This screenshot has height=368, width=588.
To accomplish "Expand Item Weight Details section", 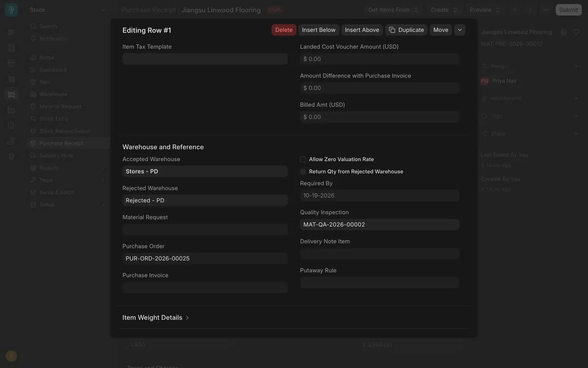I will point(156,317).
